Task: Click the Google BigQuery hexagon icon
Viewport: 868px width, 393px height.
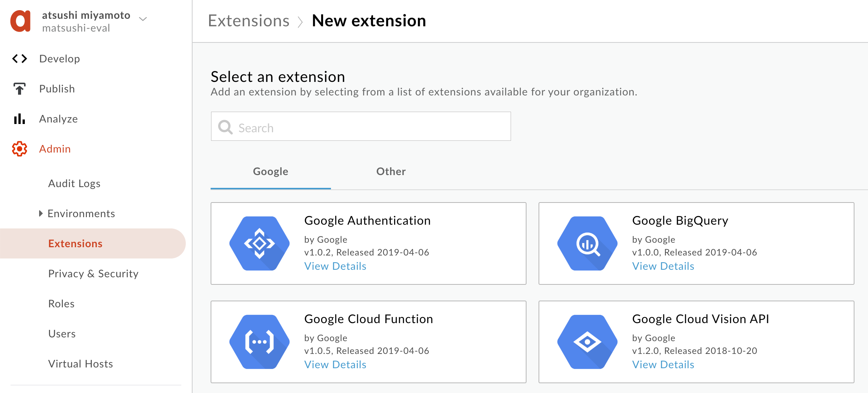Action: tap(587, 243)
